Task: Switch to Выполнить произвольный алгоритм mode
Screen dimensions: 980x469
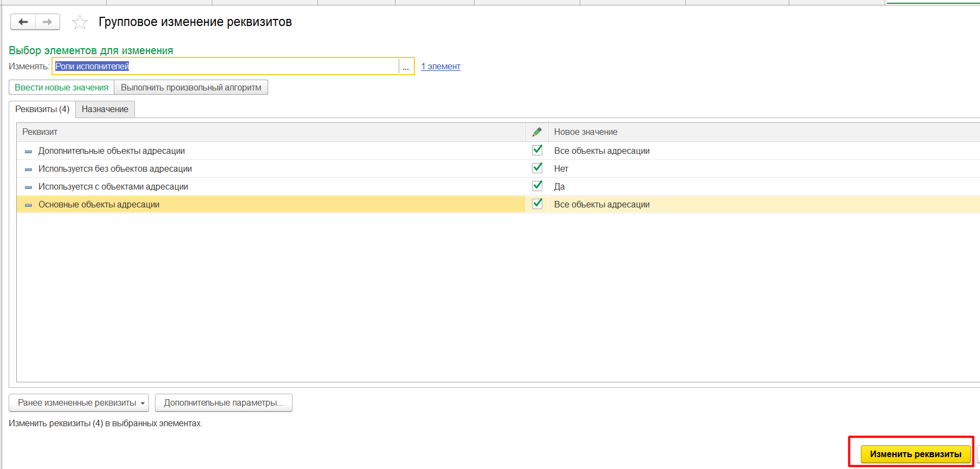Action: click(x=191, y=88)
